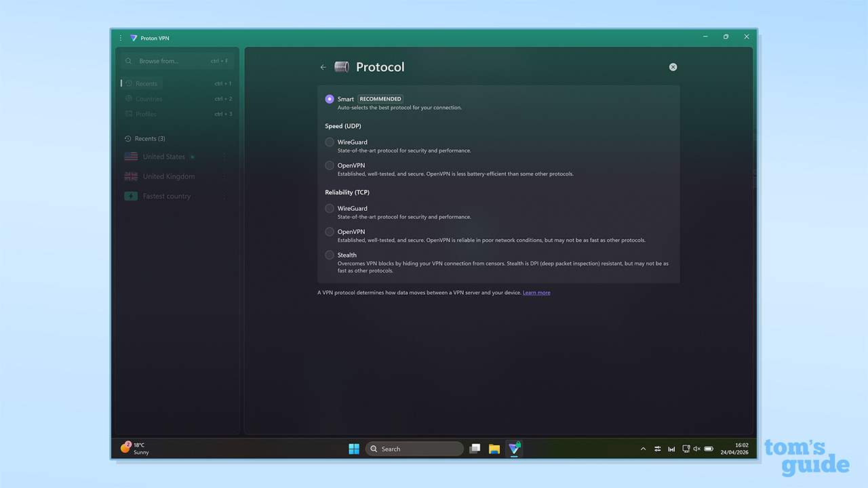Choose OpenVPN under Speed (UDP)
Viewport: 868px width, 488px height.
(330, 165)
